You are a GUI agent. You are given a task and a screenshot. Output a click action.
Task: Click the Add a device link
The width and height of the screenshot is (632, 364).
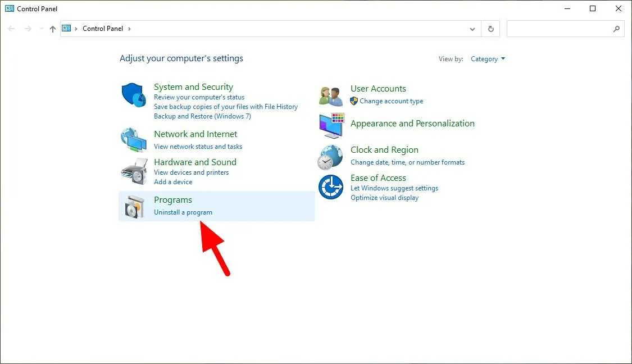[x=173, y=182]
